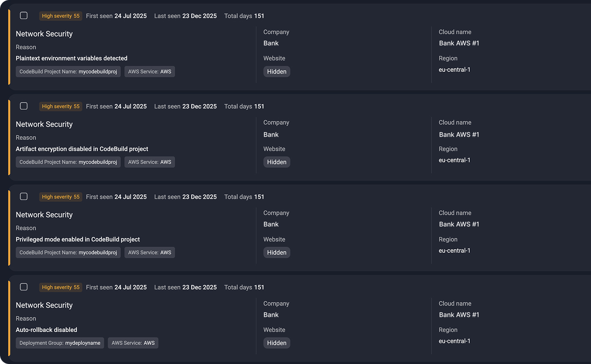591x364 pixels.
Task: Select AWS Service tag under Artifact encryption finding
Action: [x=150, y=162]
